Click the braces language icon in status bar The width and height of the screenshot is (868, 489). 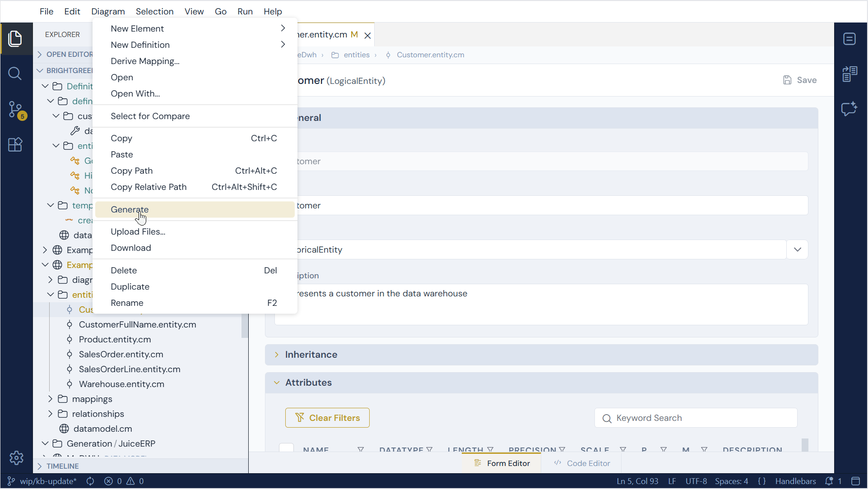pos(762,481)
